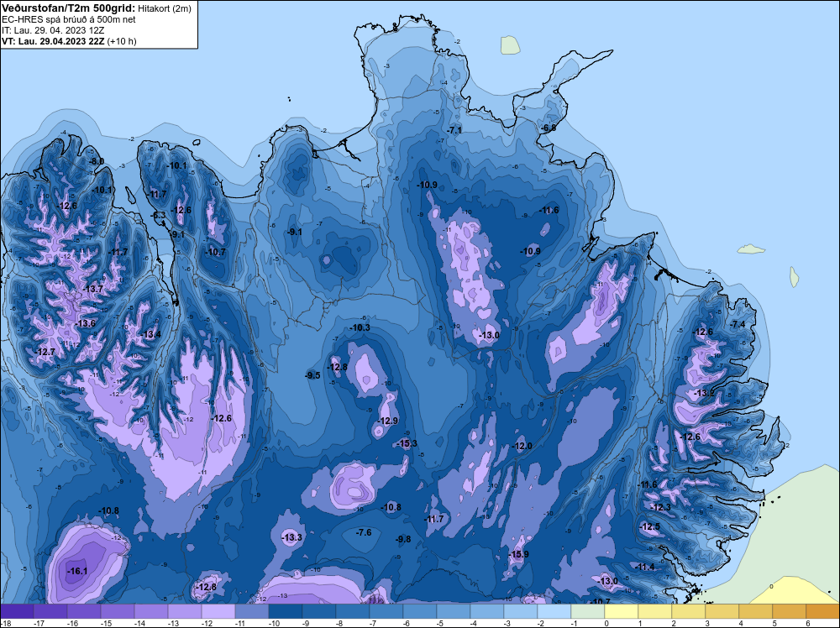This screenshot has height=628, width=840.
Task: Click the pale green legend swatch marked -1
Action: click(x=588, y=611)
